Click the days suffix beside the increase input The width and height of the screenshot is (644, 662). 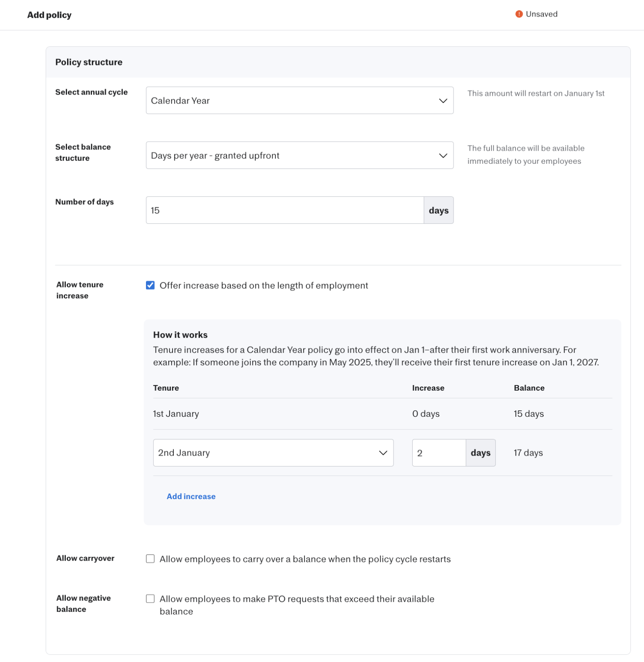point(480,453)
